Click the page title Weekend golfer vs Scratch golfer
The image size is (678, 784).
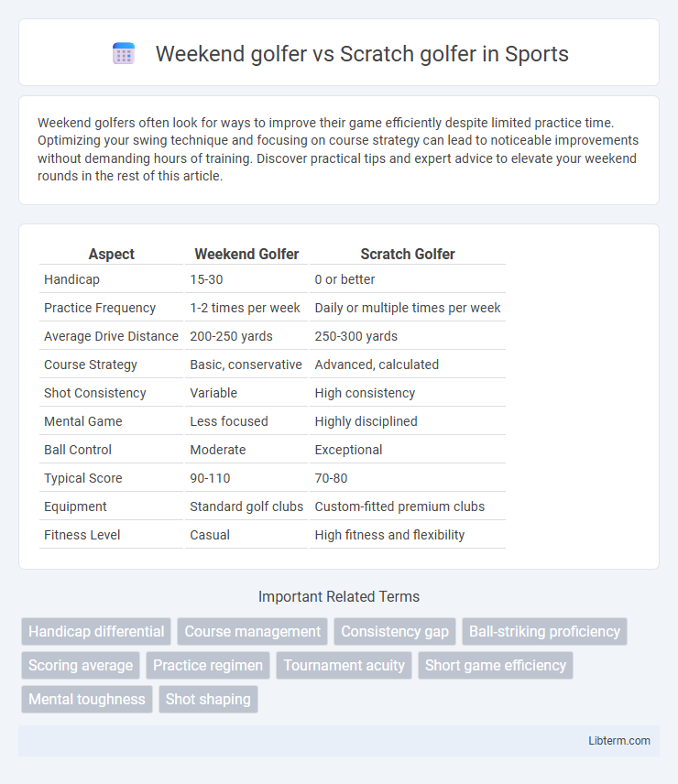[362, 53]
